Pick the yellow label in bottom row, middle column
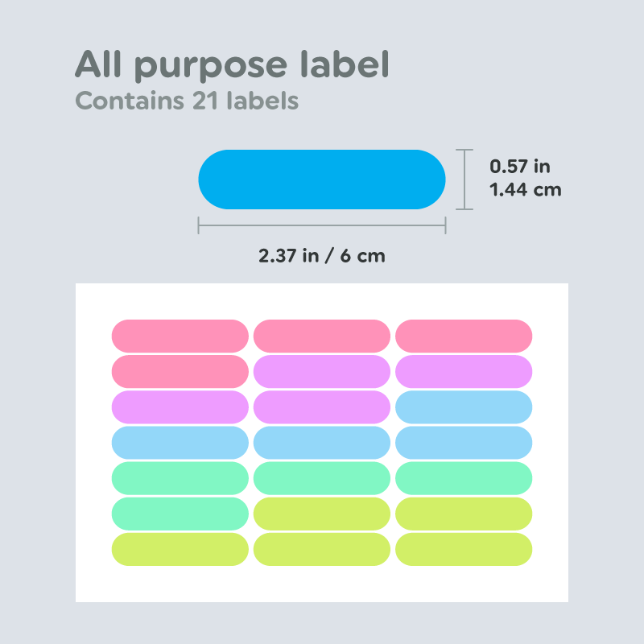644x644 pixels. point(322,548)
